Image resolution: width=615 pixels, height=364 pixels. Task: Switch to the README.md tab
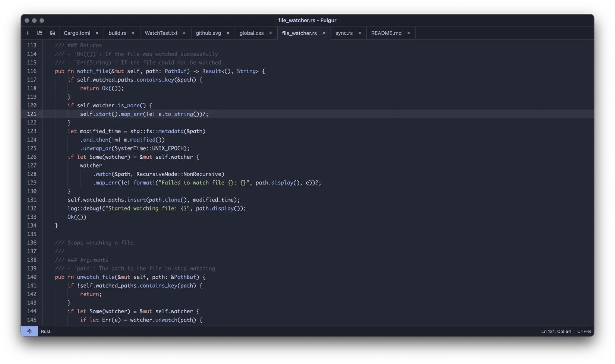pos(386,33)
